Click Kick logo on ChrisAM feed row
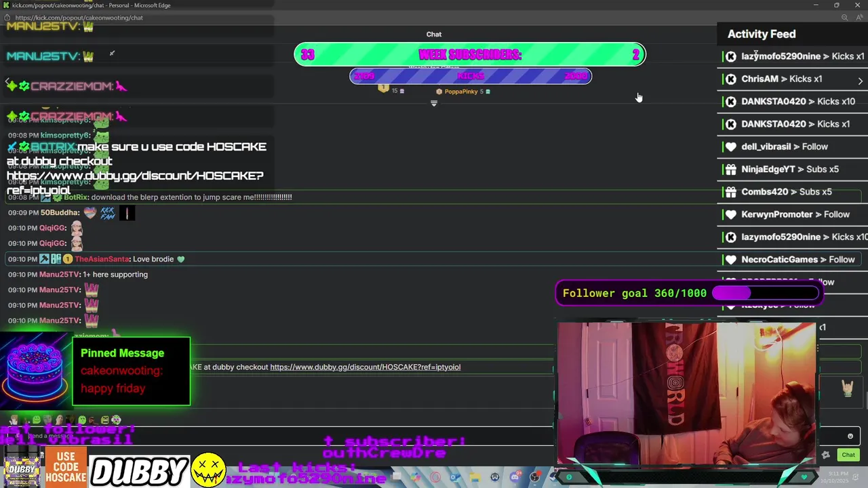The height and width of the screenshot is (488, 868). 730,79
